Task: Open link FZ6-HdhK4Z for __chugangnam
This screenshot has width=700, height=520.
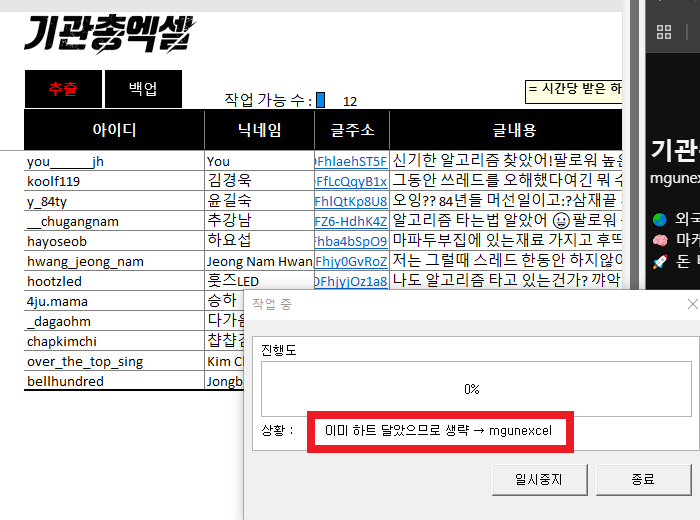Action: 351,221
